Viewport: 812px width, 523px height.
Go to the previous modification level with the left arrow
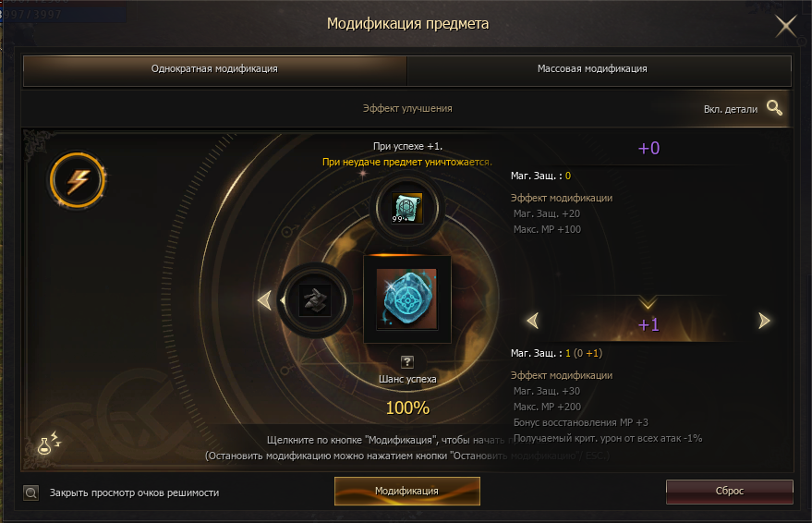533,321
